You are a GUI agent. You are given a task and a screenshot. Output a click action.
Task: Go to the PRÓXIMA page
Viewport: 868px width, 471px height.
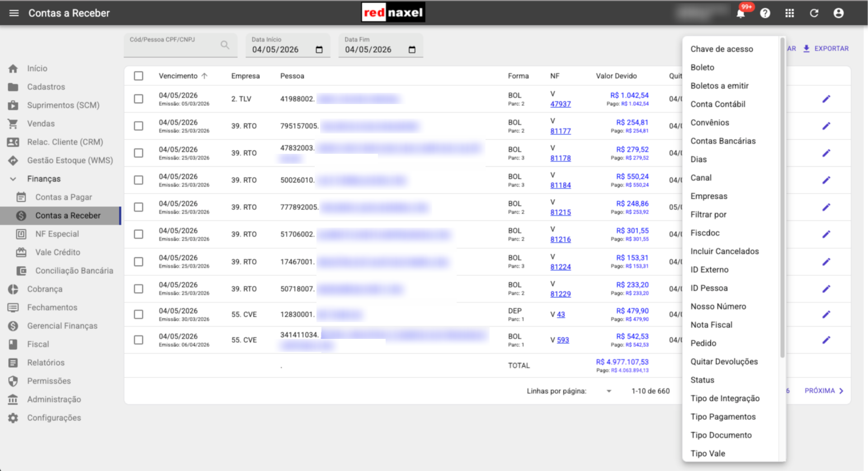(x=824, y=391)
